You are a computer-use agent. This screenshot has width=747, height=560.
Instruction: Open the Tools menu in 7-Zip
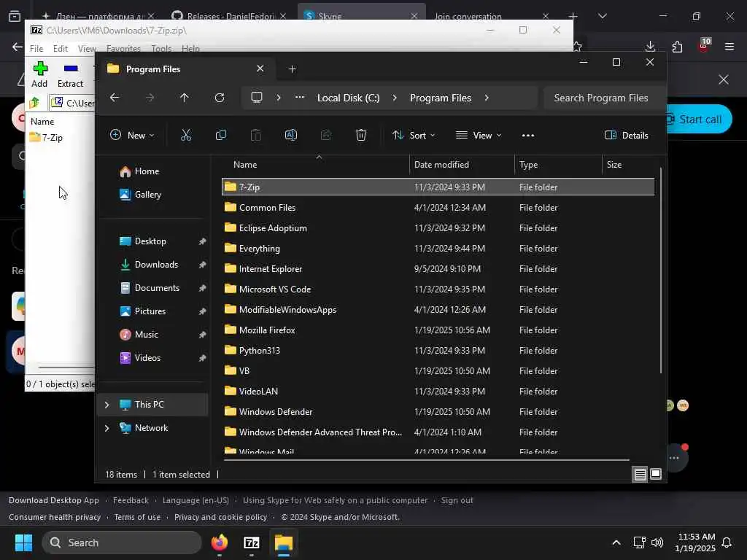(161, 49)
